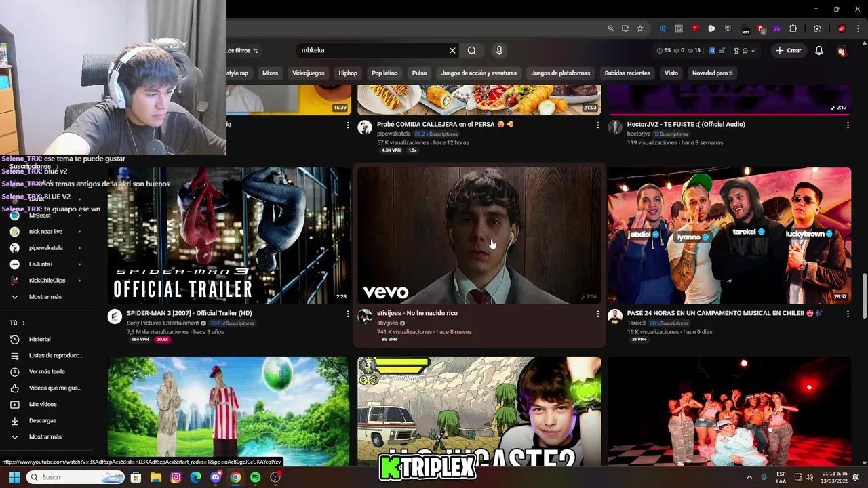Select the Hiphop filter chip
This screenshot has height=488, width=868.
click(348, 73)
